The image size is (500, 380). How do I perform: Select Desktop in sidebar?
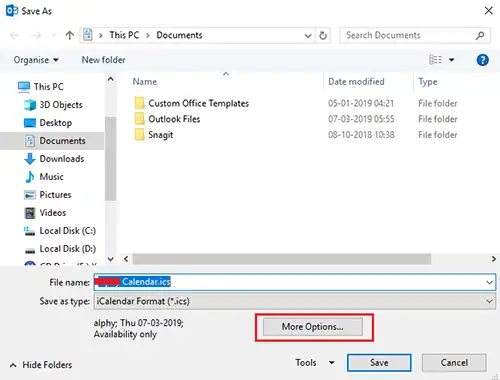pyautogui.click(x=56, y=123)
